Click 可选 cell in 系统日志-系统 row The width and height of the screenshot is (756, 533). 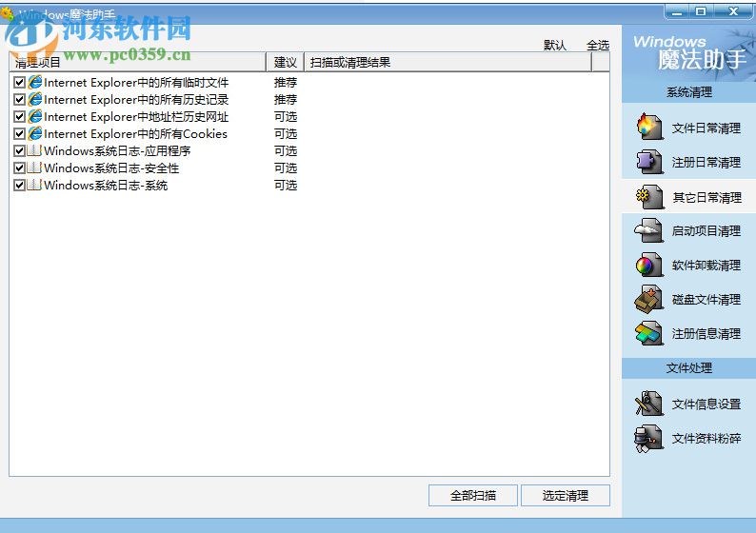tap(286, 185)
